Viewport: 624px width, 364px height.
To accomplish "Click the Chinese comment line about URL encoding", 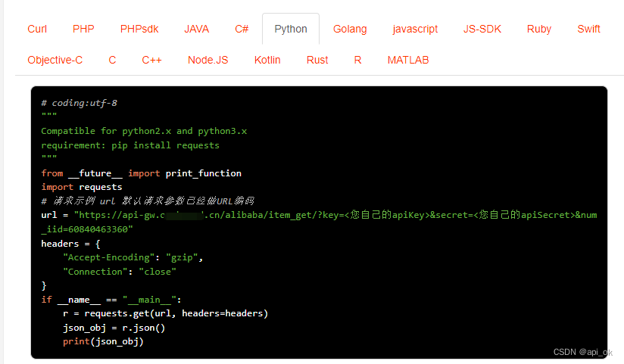I will click(148, 201).
